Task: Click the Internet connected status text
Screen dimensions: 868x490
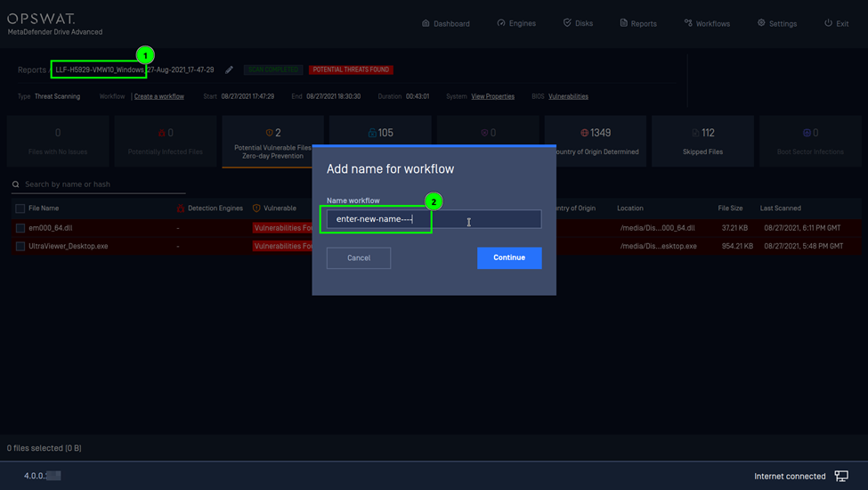Action: click(790, 476)
